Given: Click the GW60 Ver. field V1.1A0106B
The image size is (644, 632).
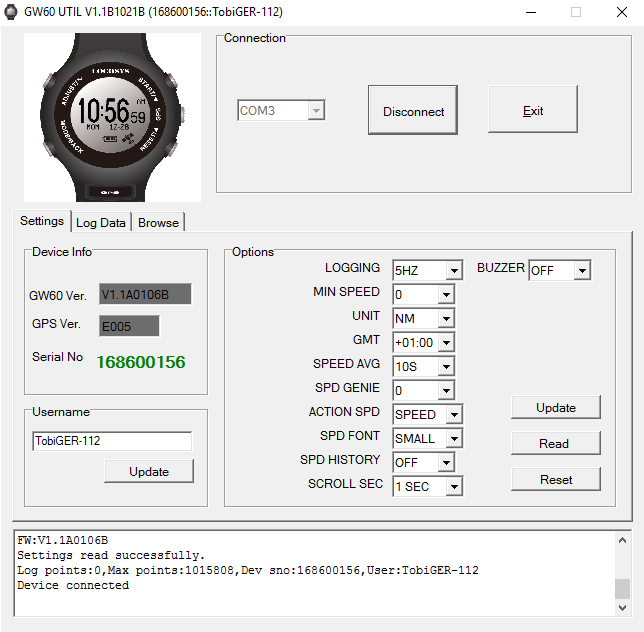Looking at the screenshot, I should pyautogui.click(x=145, y=294).
